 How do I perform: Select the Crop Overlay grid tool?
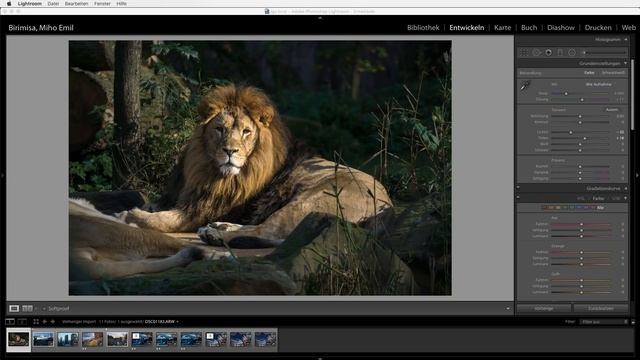pyautogui.click(x=524, y=52)
